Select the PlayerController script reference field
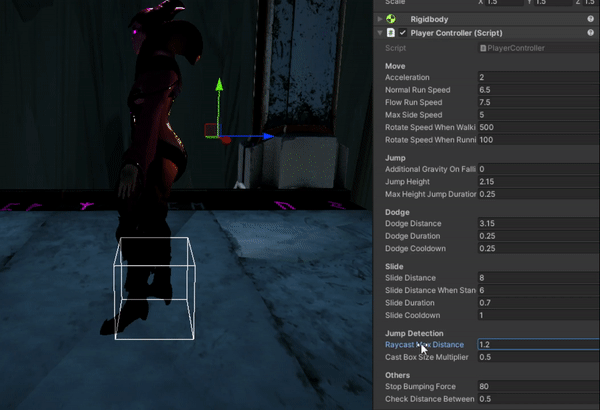 pyautogui.click(x=539, y=48)
